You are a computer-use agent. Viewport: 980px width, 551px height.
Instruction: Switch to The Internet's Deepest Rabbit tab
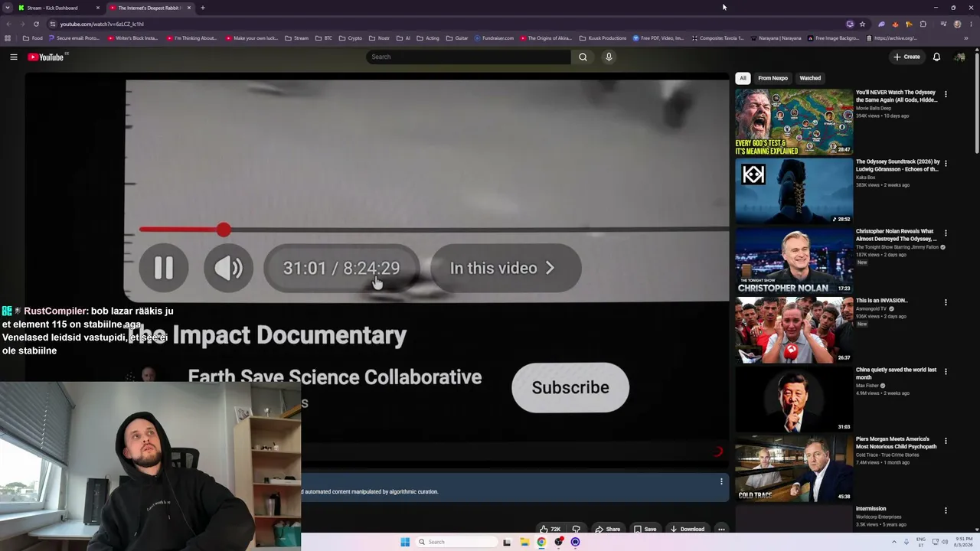pyautogui.click(x=149, y=8)
